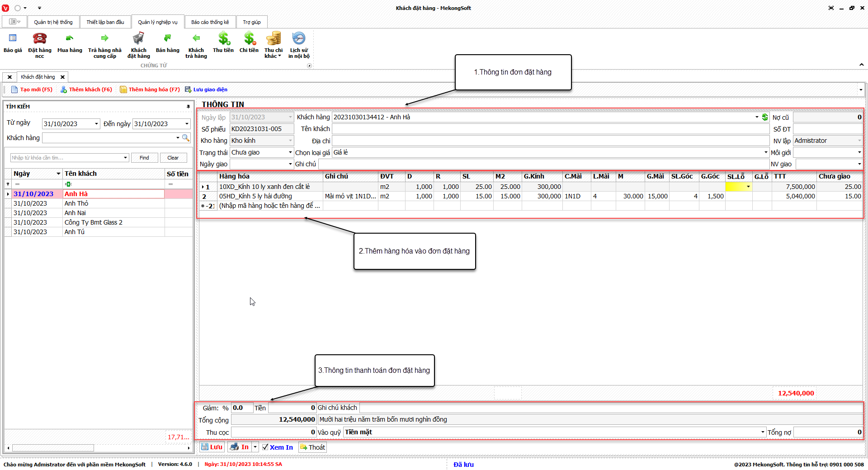Open the Ngày giao date dropdown
Screen dimensions: 868x470
(x=290, y=164)
